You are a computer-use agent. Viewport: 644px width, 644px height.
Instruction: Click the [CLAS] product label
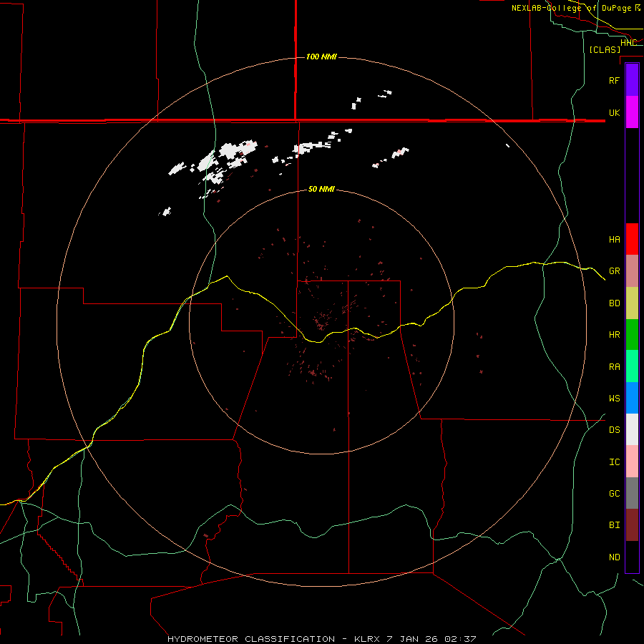(x=605, y=49)
